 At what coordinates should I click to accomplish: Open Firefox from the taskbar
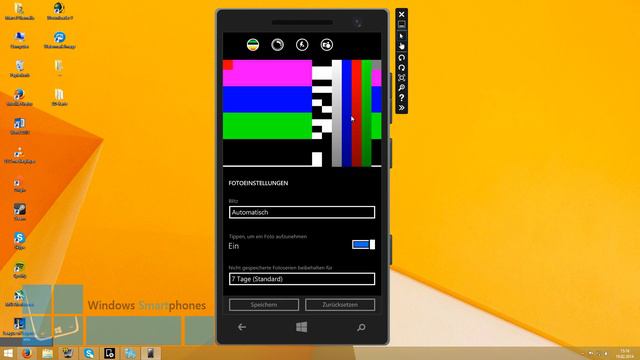coord(27,353)
